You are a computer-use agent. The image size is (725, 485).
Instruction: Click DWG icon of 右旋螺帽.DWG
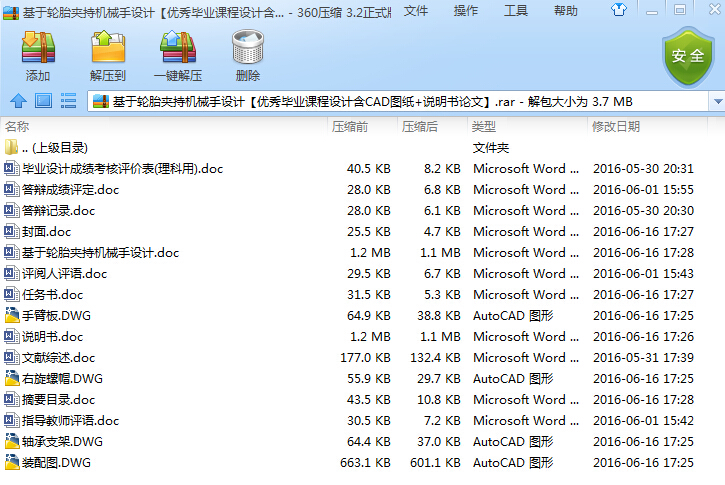coord(11,378)
